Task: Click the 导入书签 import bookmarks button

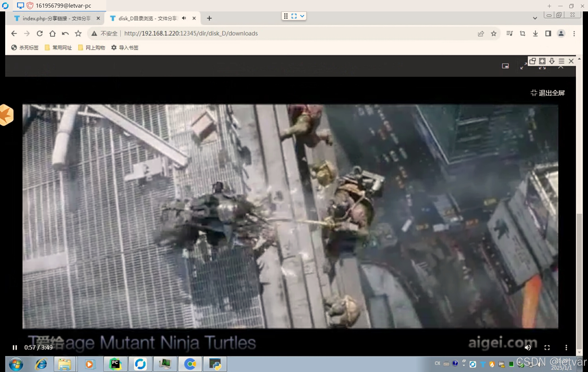Action: (x=125, y=48)
